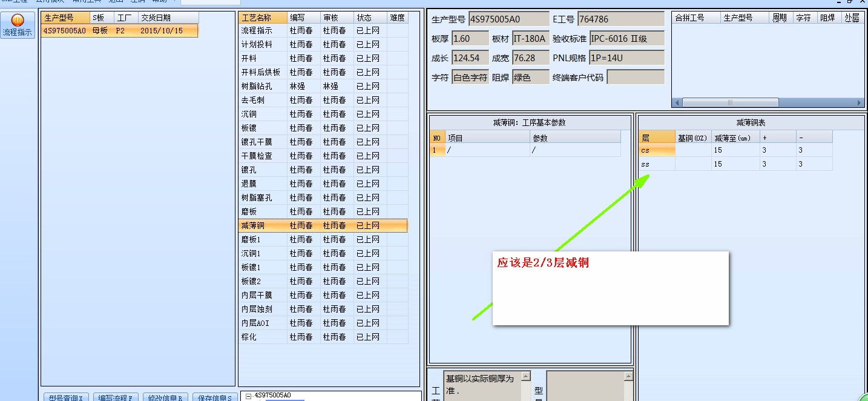Screen dimensions: 868x401
Task: Select row 1 in 工序基本参数 table
Action: point(525,150)
